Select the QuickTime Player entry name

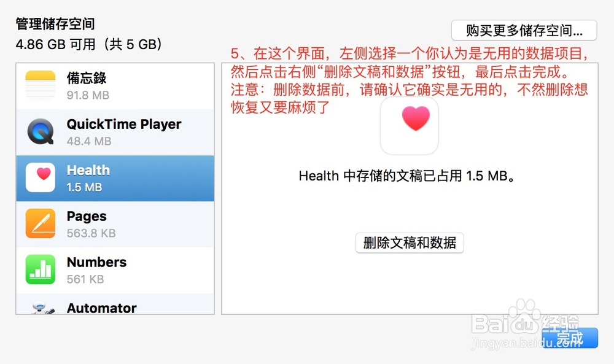point(124,124)
